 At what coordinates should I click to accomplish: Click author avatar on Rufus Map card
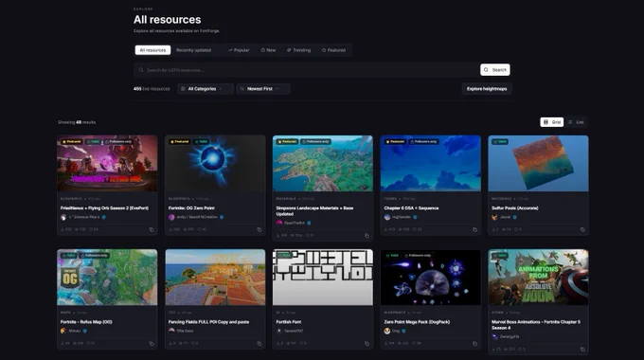point(63,331)
